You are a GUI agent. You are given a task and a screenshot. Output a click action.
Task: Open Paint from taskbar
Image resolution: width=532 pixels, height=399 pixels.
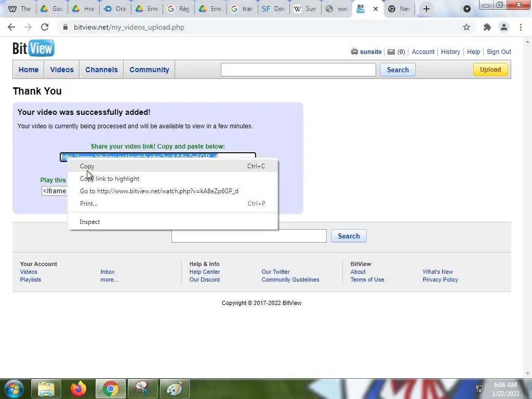click(175, 389)
